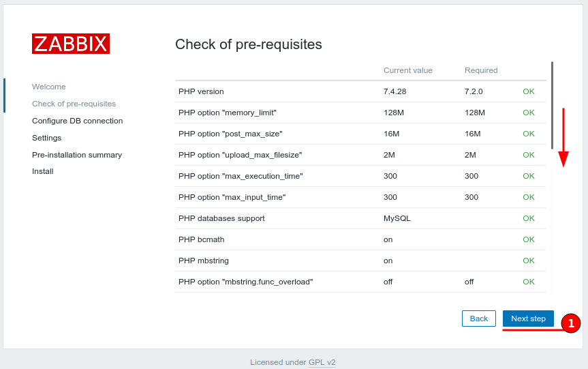Click the Next step button
Viewport: 588px width, 369px height.
coord(528,319)
